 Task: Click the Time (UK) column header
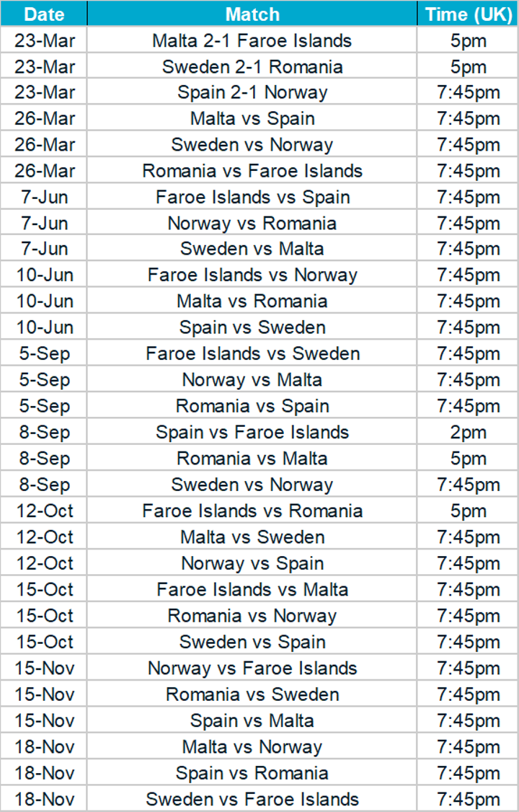[x=468, y=14]
